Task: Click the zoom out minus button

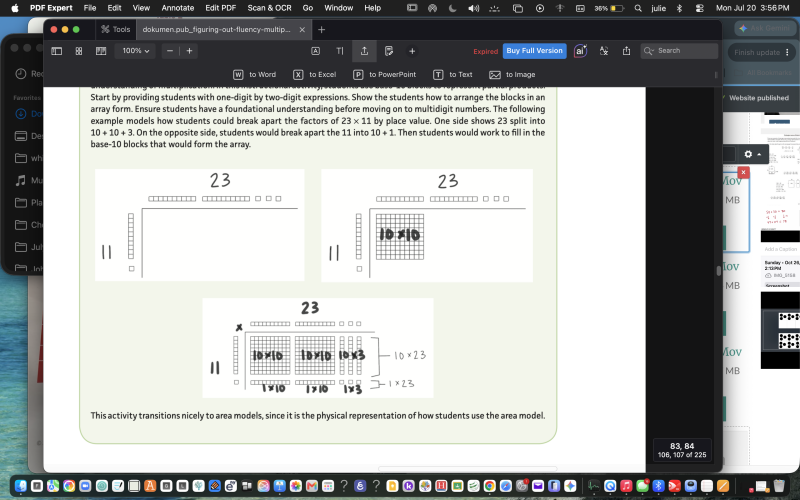Action: (170, 51)
